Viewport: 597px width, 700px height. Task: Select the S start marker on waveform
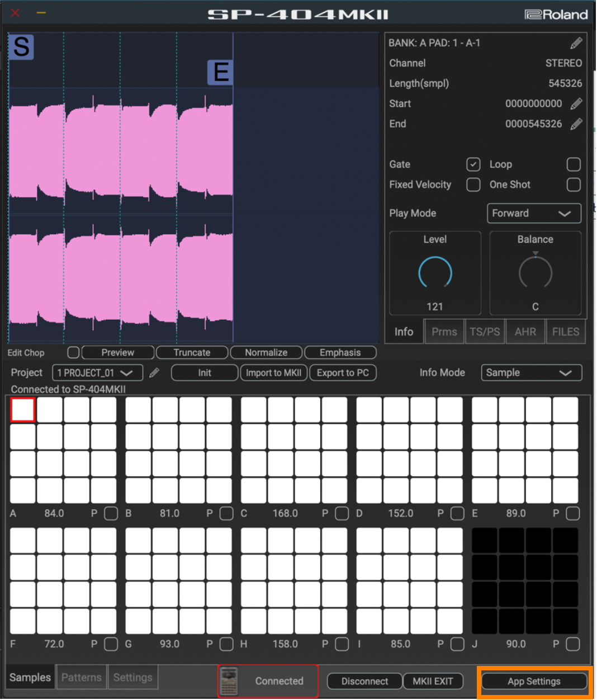[21, 47]
